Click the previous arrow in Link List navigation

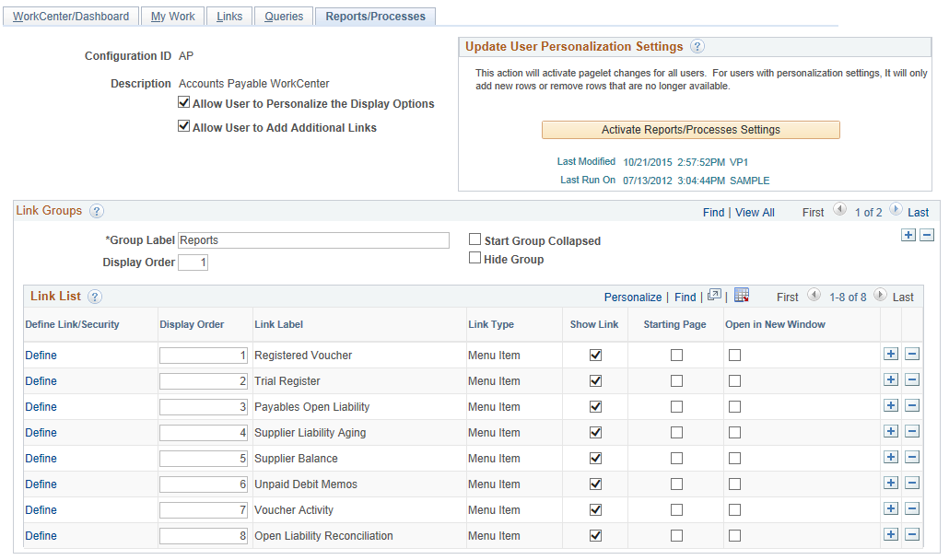(814, 297)
